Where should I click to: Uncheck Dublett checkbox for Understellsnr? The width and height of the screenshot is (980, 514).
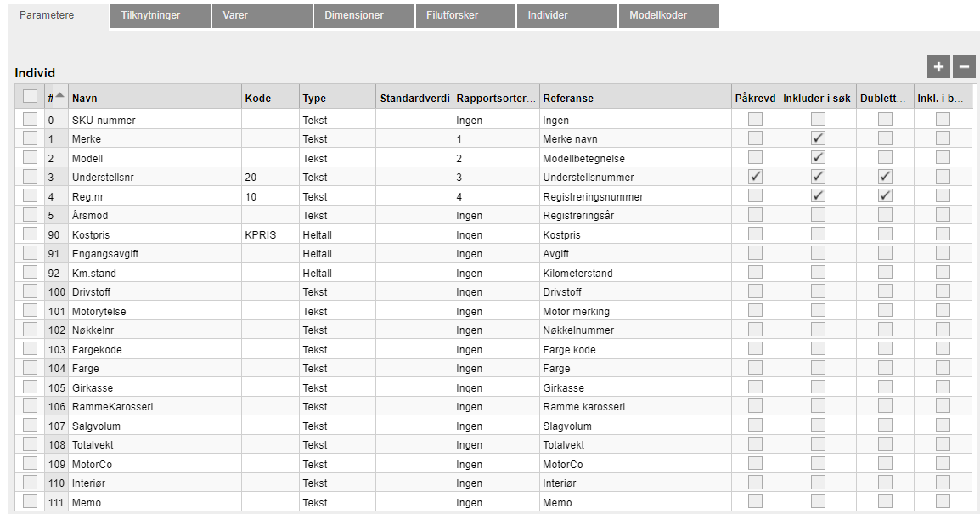click(x=885, y=177)
